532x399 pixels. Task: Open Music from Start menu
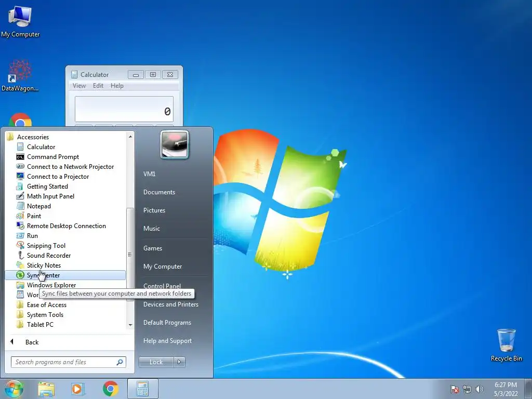[151, 229]
